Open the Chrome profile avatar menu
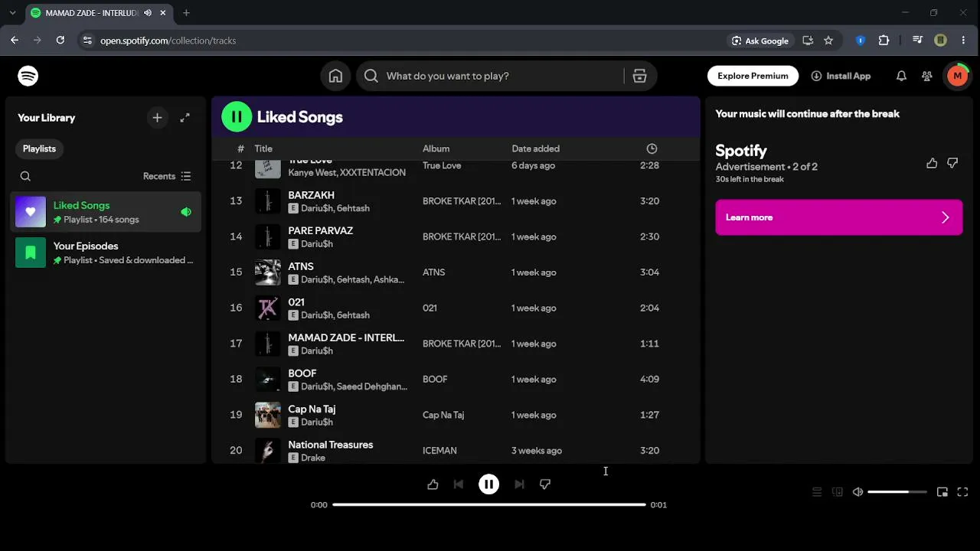 coord(941,41)
